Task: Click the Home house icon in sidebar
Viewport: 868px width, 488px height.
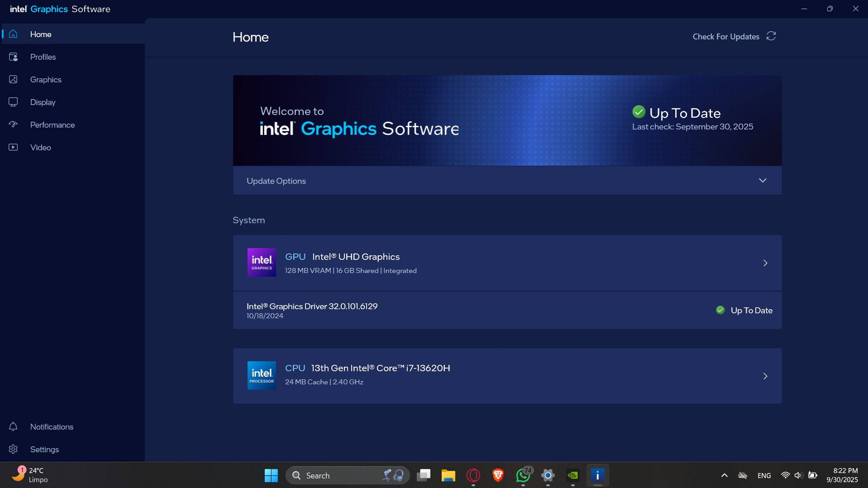Action: (x=13, y=34)
